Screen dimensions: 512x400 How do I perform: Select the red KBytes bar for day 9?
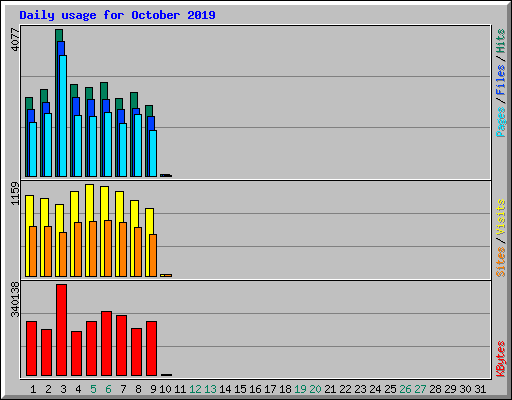tap(151, 348)
